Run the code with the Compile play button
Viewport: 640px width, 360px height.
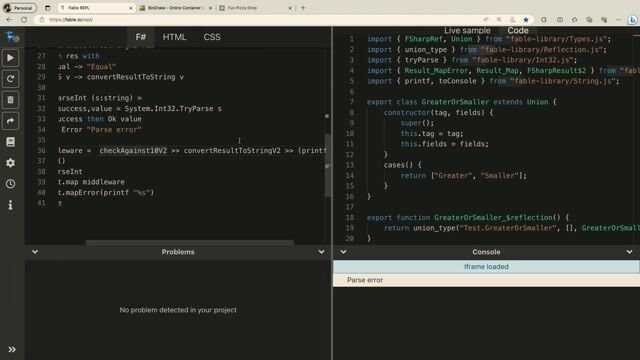pyautogui.click(x=11, y=58)
